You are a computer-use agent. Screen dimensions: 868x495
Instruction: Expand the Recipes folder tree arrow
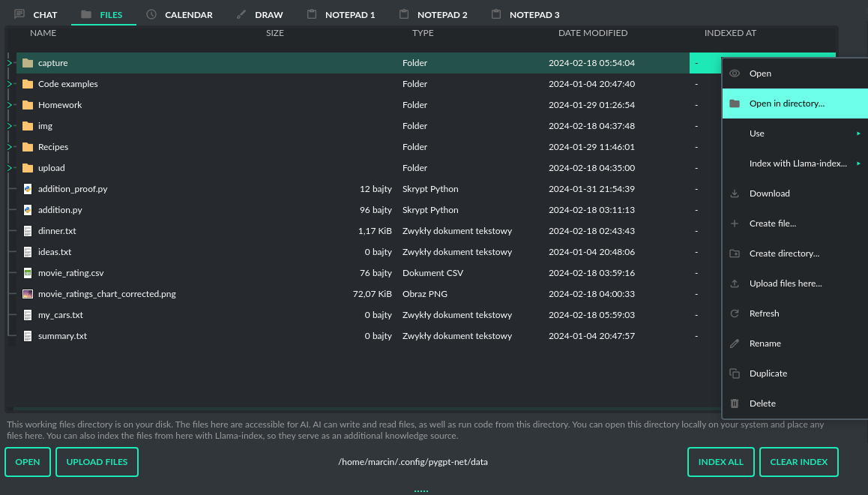coord(10,147)
